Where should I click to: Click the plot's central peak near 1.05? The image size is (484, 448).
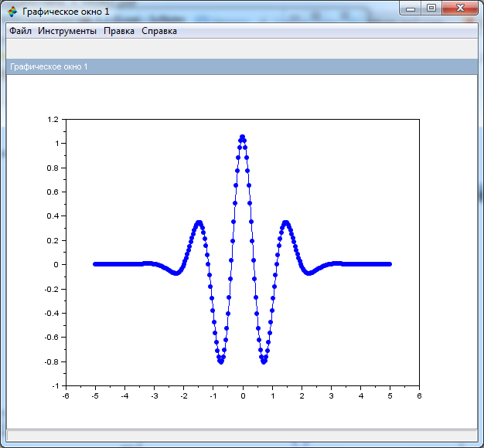pos(242,137)
